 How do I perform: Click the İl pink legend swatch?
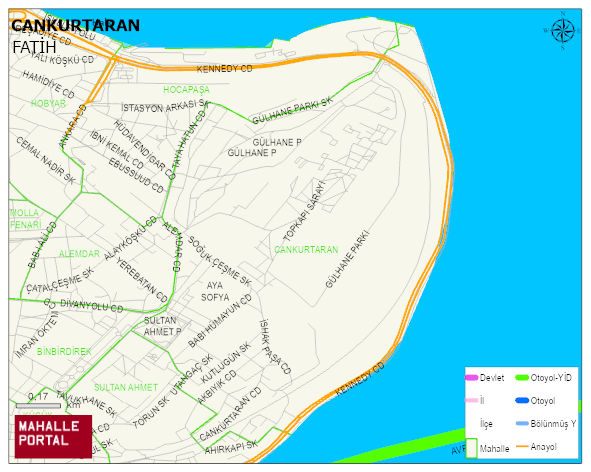pyautogui.click(x=472, y=400)
